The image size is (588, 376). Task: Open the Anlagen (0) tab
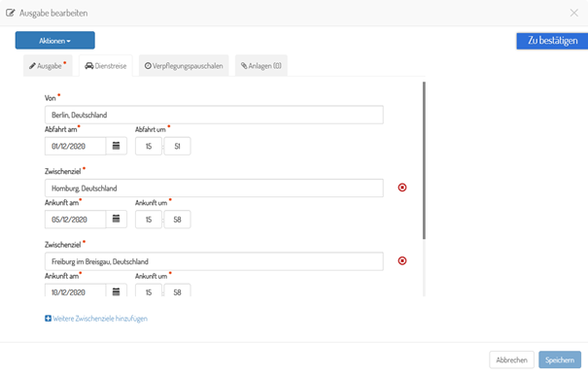261,66
